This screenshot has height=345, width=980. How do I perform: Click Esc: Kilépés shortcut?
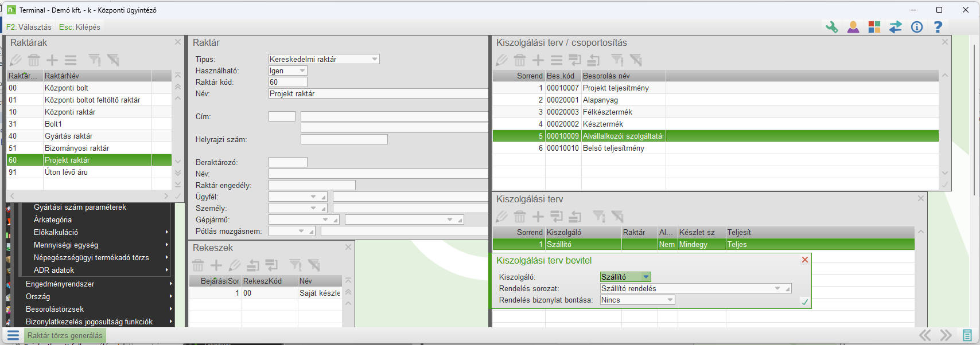tap(80, 27)
